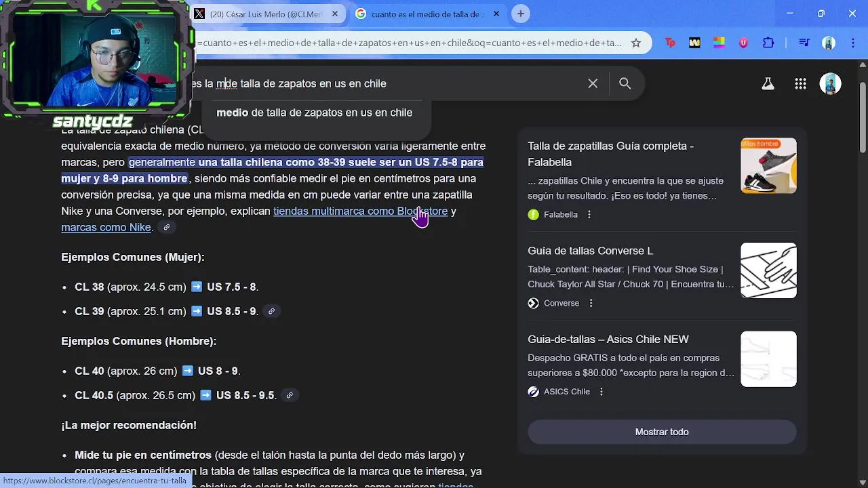868x488 pixels.
Task: Click the Asics size guide thumbnail
Action: pos(768,359)
